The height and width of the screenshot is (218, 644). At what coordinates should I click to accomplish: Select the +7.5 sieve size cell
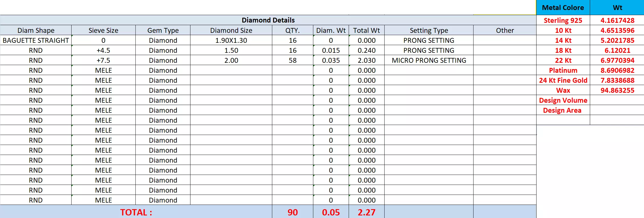[103, 60]
